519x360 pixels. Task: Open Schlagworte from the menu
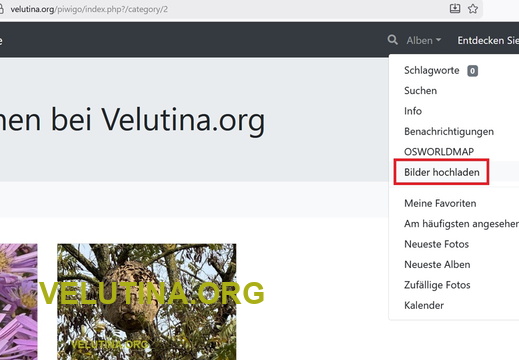click(x=432, y=70)
